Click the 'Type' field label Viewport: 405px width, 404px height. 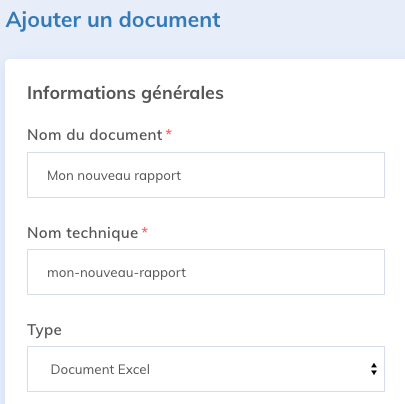click(x=44, y=330)
